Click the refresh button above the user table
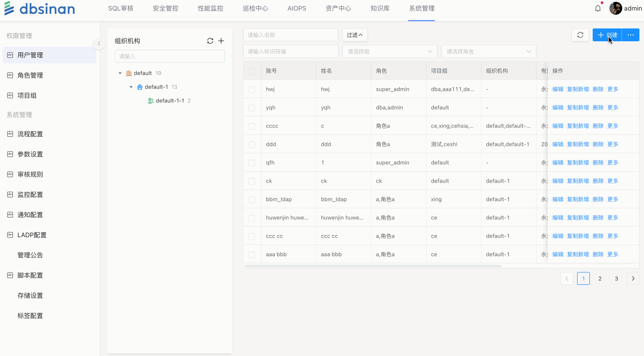 580,35
